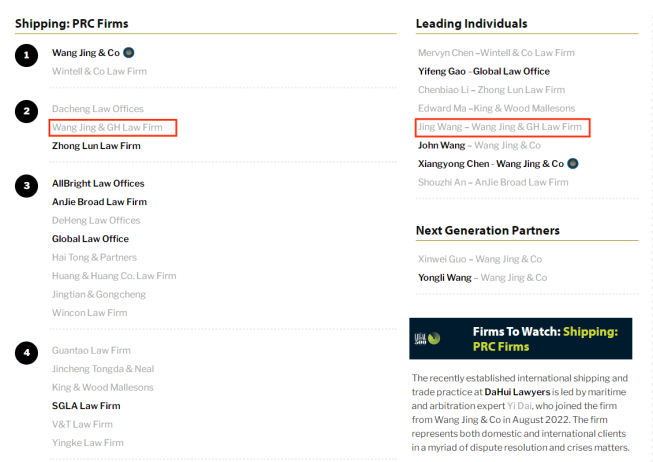Open Mervyn Chen leading individual entry
Screen dimensions: 653x462
pos(496,53)
